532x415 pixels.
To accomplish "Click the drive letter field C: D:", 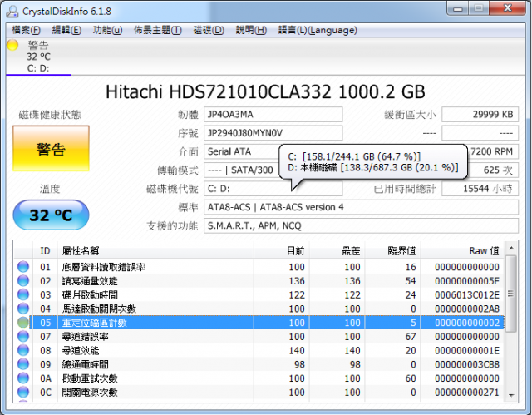I will pyautogui.click(x=273, y=189).
